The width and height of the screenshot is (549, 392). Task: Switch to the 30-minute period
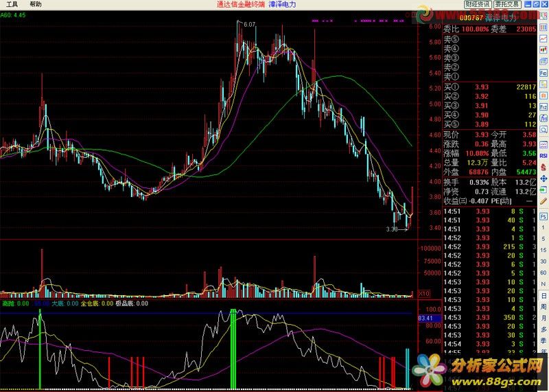point(544,262)
